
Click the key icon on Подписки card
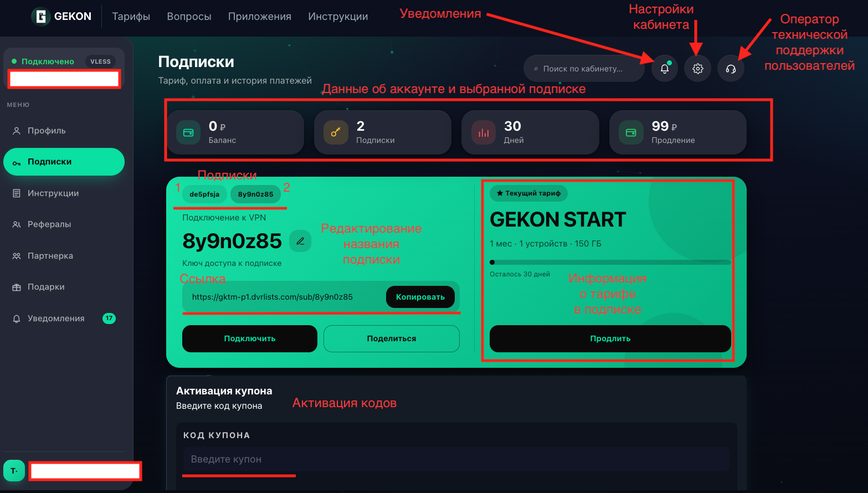coord(336,132)
